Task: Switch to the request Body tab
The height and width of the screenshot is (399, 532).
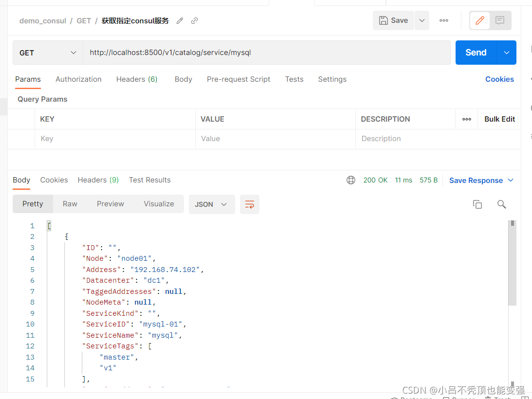Action: pos(183,79)
